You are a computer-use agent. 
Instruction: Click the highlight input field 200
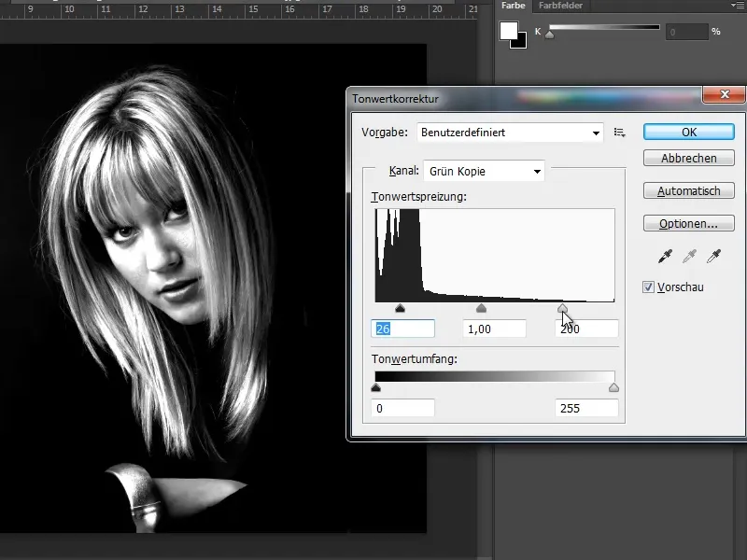586,329
